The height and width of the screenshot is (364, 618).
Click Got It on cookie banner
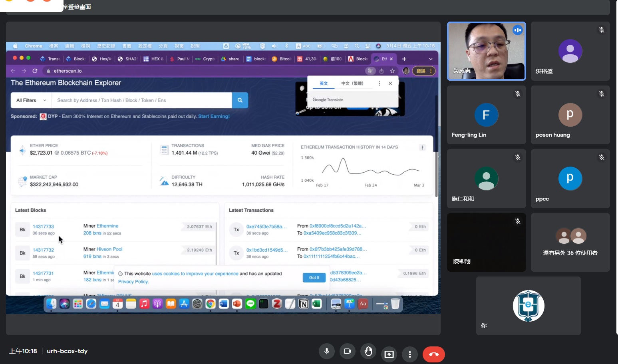314,278
